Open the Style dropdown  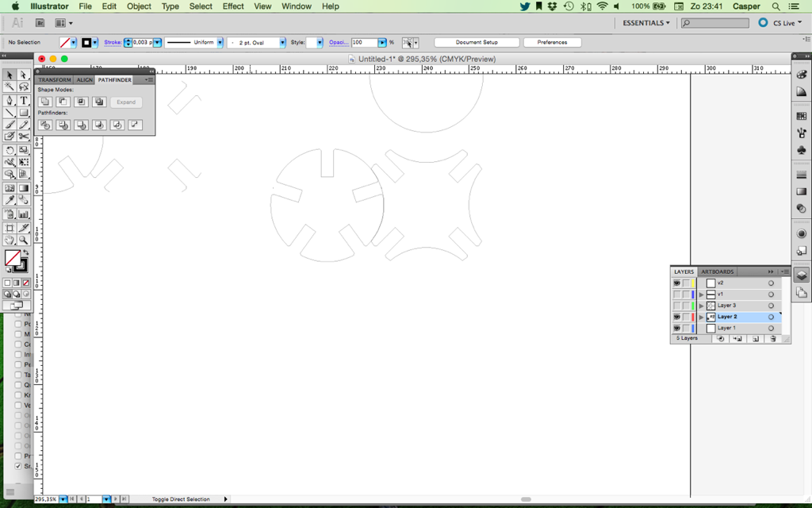320,43
